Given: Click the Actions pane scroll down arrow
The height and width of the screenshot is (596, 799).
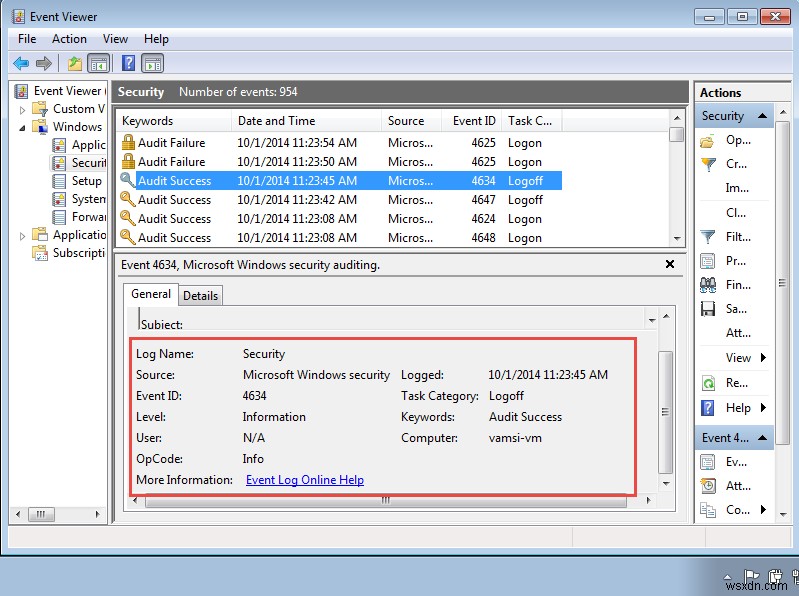Looking at the screenshot, I should pos(783,514).
